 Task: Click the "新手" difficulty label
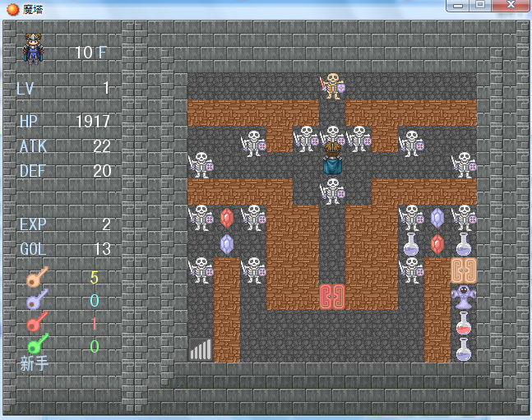[x=35, y=363]
